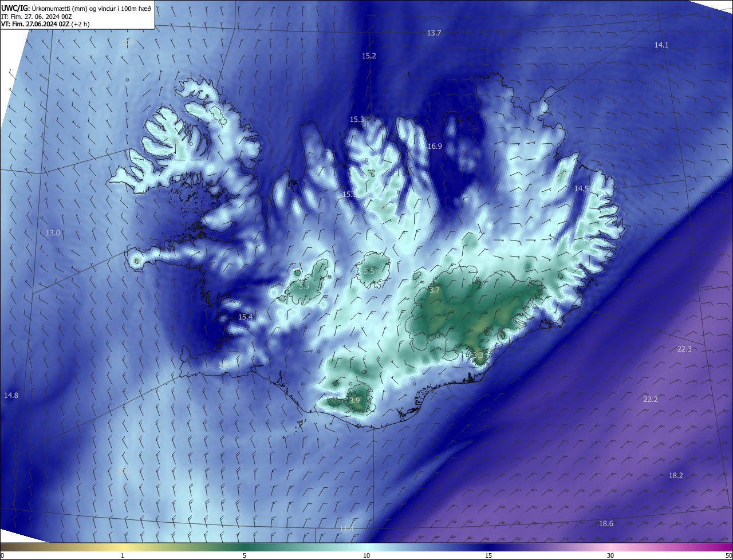
Task: Click the 'IT: Fim. 27. 06. 2024 00Z' line
Action: pyautogui.click(x=36, y=17)
